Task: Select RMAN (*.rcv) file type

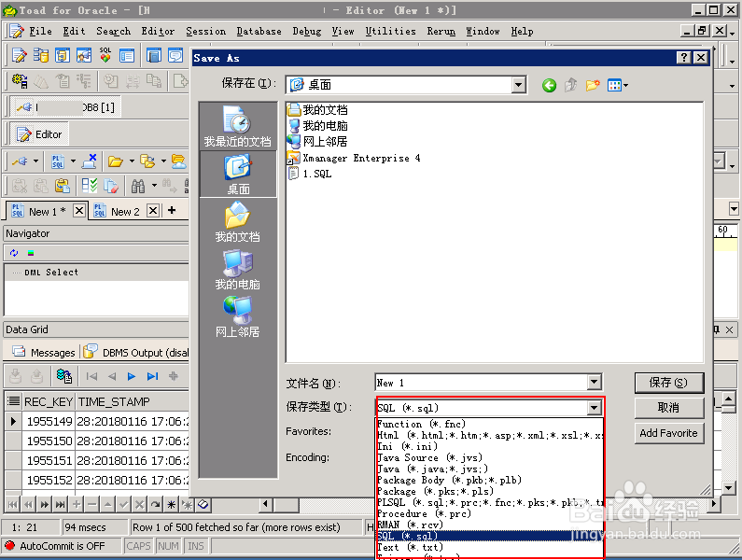Action: (x=490, y=525)
